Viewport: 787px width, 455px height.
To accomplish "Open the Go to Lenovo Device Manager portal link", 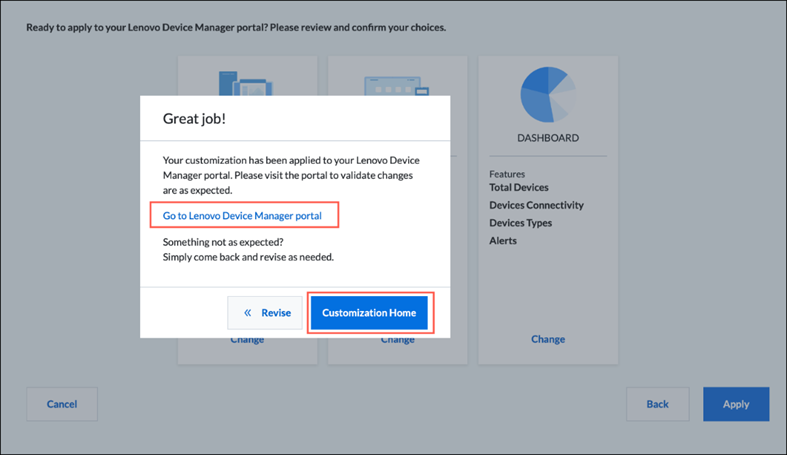I will 242,216.
